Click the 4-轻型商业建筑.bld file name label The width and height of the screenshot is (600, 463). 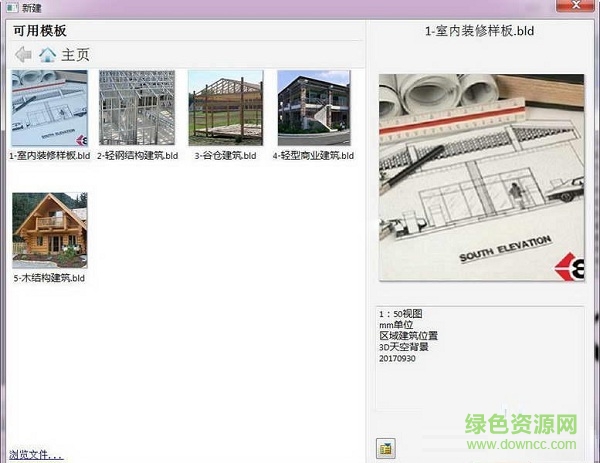pyautogui.click(x=313, y=156)
